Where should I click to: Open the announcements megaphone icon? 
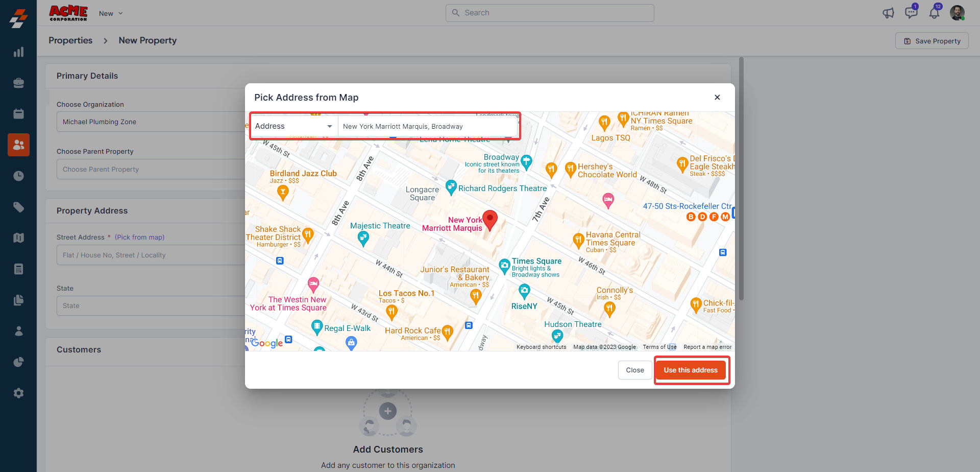[888, 13]
